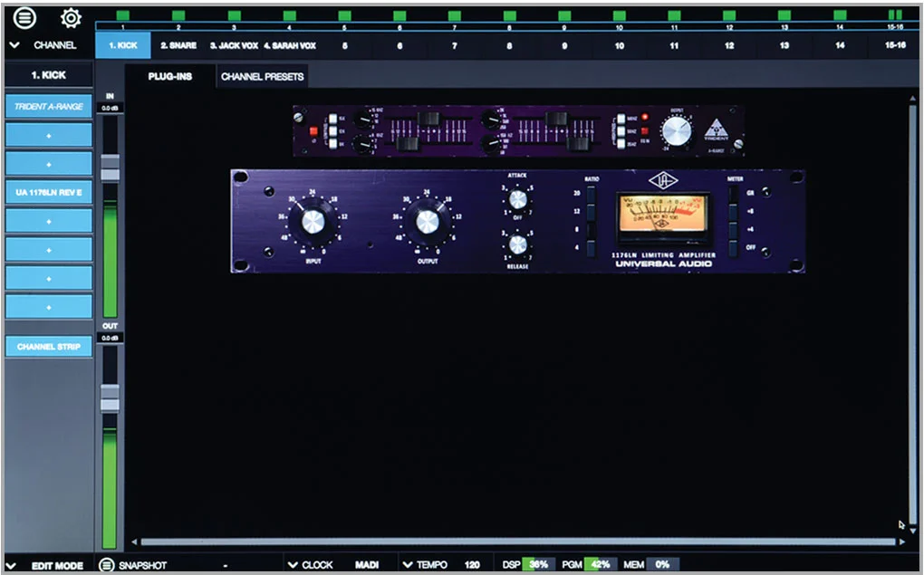
Task: Click the green meter square above channel 13
Action: point(784,15)
